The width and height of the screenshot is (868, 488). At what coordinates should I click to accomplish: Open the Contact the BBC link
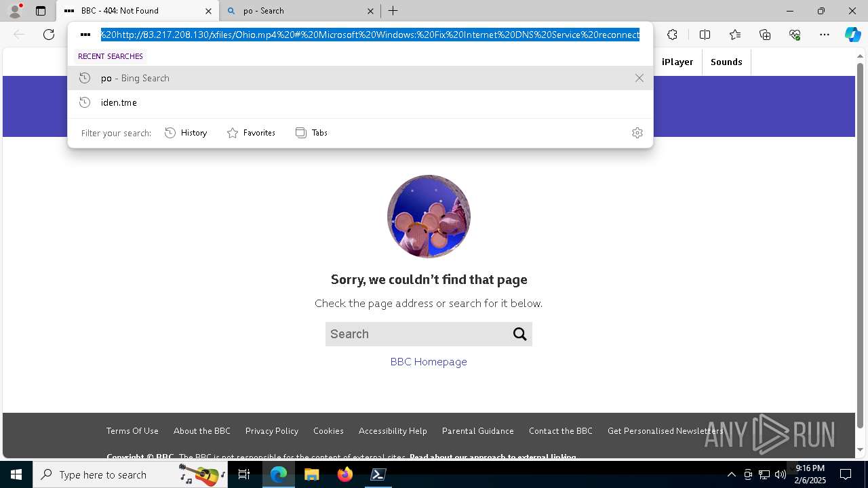click(x=561, y=431)
